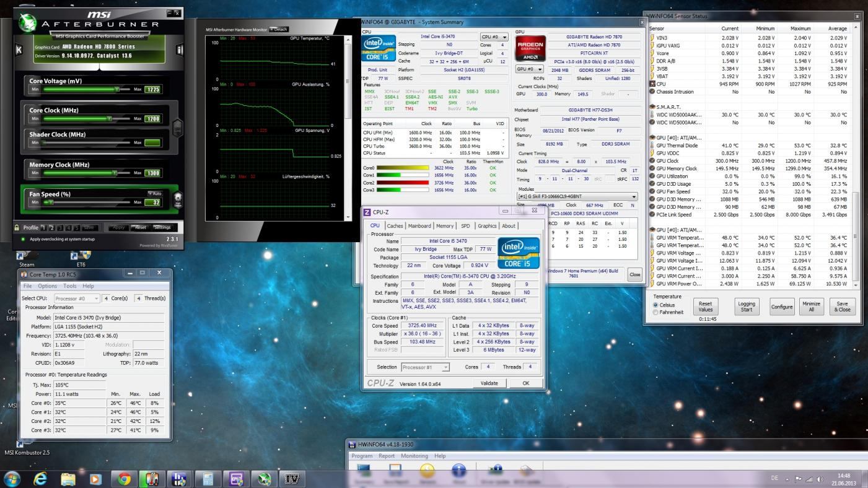Switch to the About tab in CPU-Z

tap(509, 226)
